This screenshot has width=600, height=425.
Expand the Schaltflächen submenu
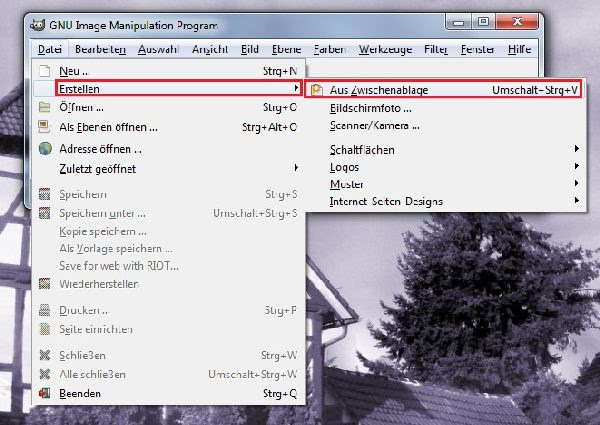click(445, 150)
